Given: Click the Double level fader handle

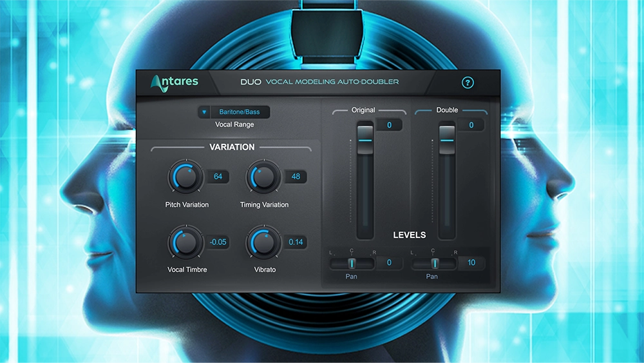Looking at the screenshot, I should (447, 140).
